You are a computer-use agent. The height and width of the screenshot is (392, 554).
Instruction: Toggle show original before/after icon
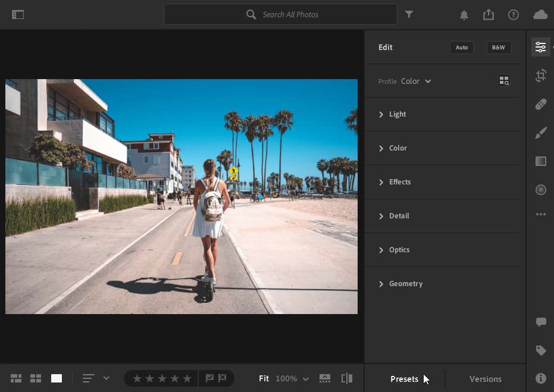[346, 378]
